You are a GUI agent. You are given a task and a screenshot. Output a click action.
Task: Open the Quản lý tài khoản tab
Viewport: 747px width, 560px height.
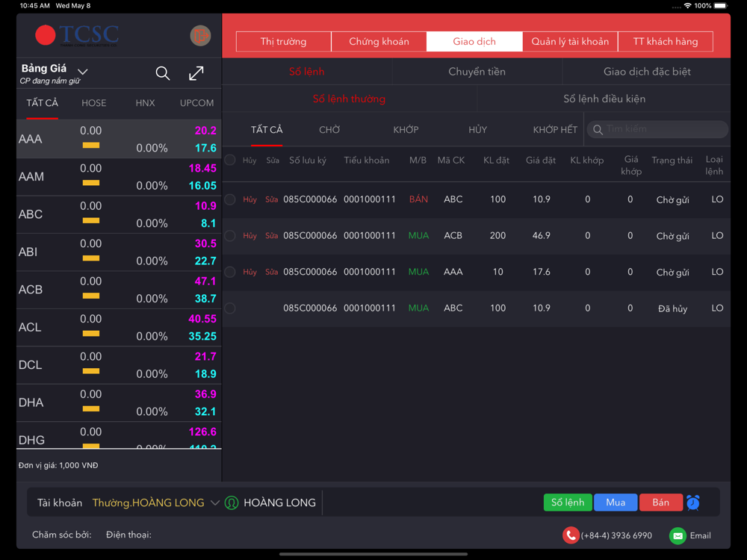pyautogui.click(x=570, y=41)
